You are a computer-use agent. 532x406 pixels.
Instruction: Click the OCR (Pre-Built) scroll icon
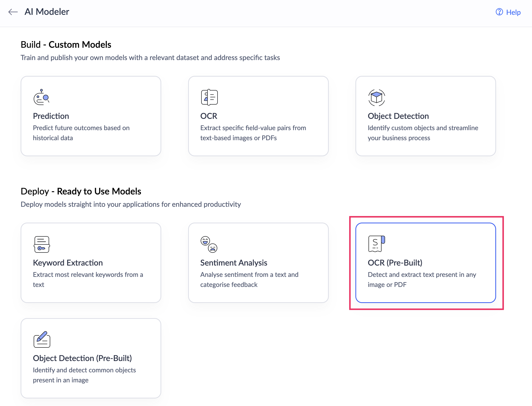pos(376,243)
